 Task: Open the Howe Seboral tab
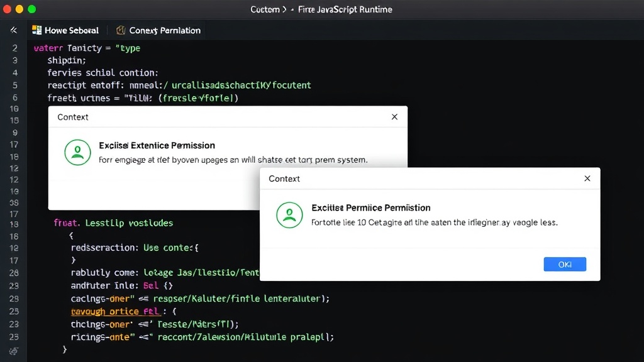[65, 30]
